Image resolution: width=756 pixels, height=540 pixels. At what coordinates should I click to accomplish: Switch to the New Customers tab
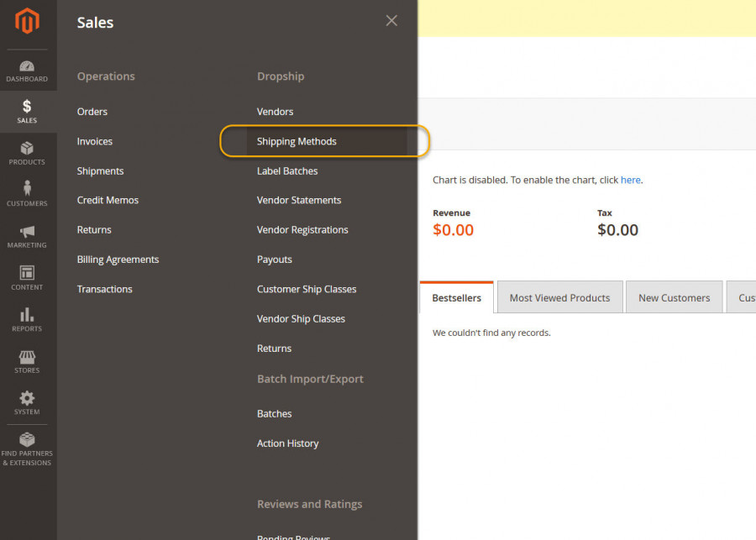click(x=674, y=297)
